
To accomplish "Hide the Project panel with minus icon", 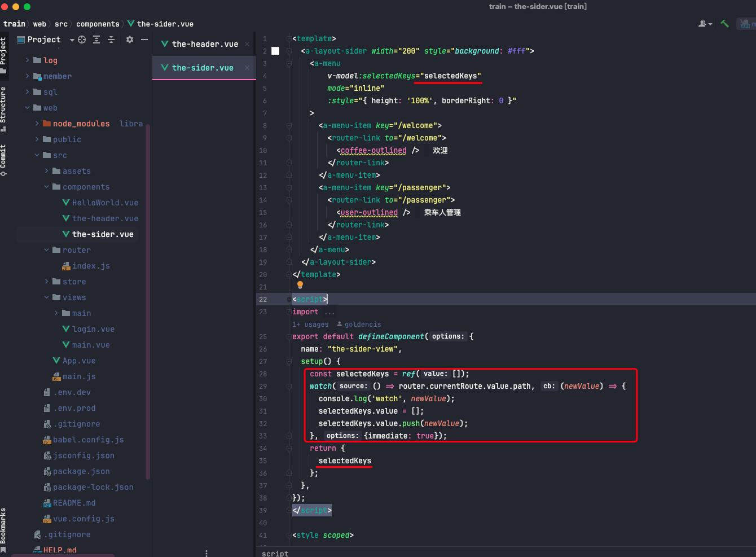I will click(144, 40).
